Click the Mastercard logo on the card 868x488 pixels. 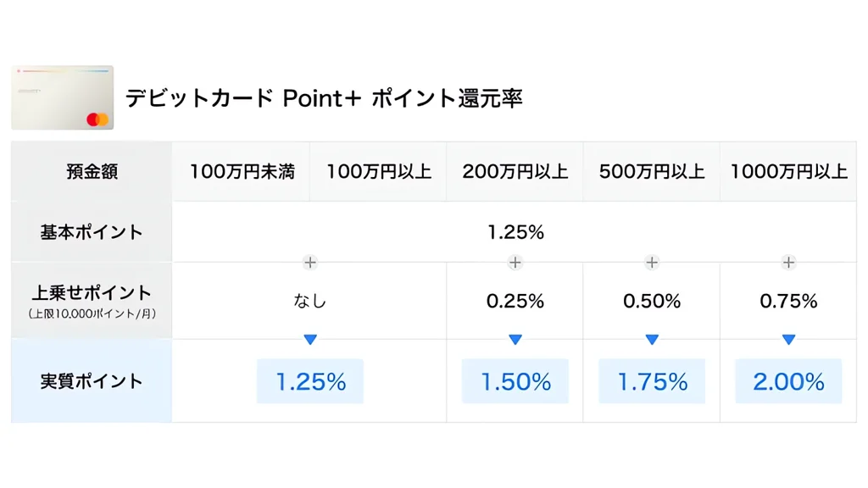pos(97,119)
